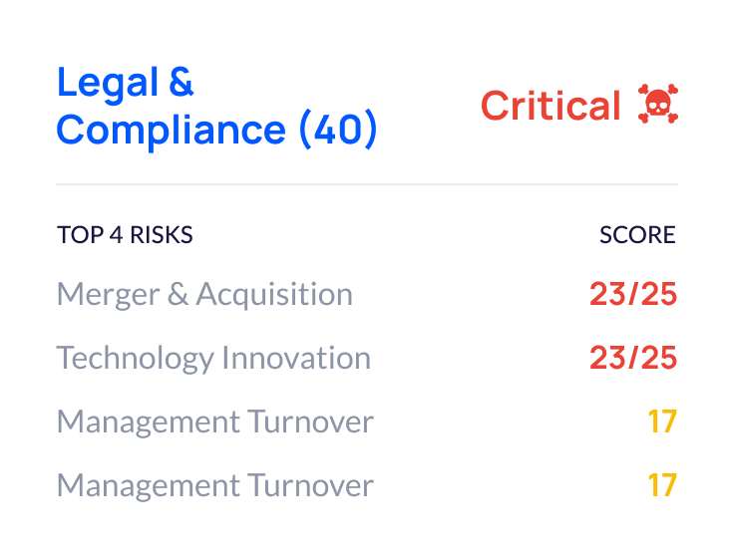Click the word Legal in the heading

click(107, 84)
